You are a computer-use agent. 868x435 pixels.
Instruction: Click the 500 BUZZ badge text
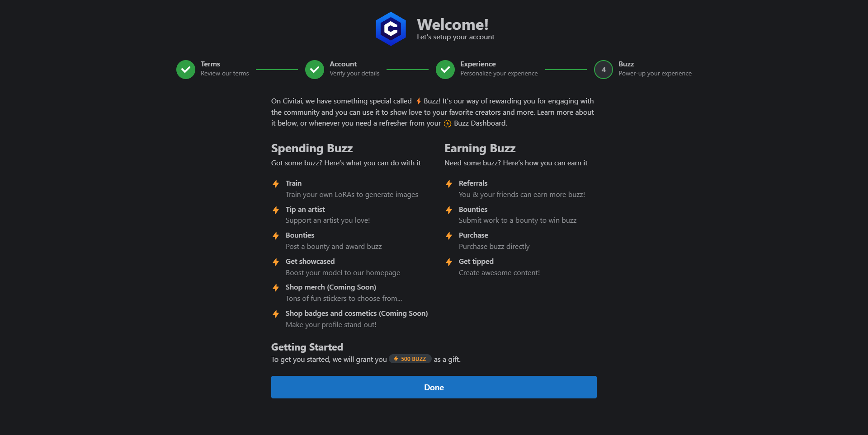coord(413,359)
